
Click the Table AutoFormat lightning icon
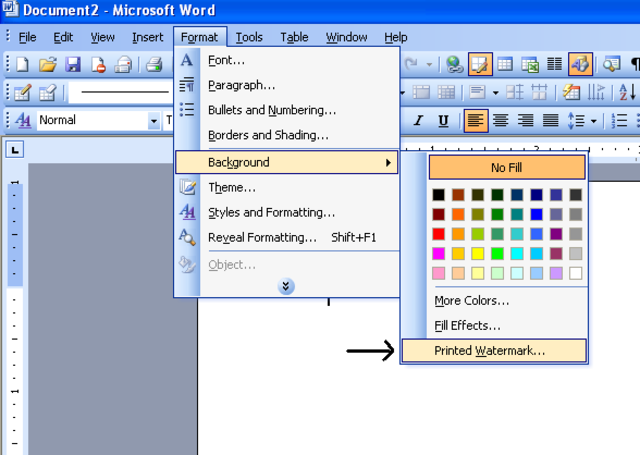pos(571,92)
